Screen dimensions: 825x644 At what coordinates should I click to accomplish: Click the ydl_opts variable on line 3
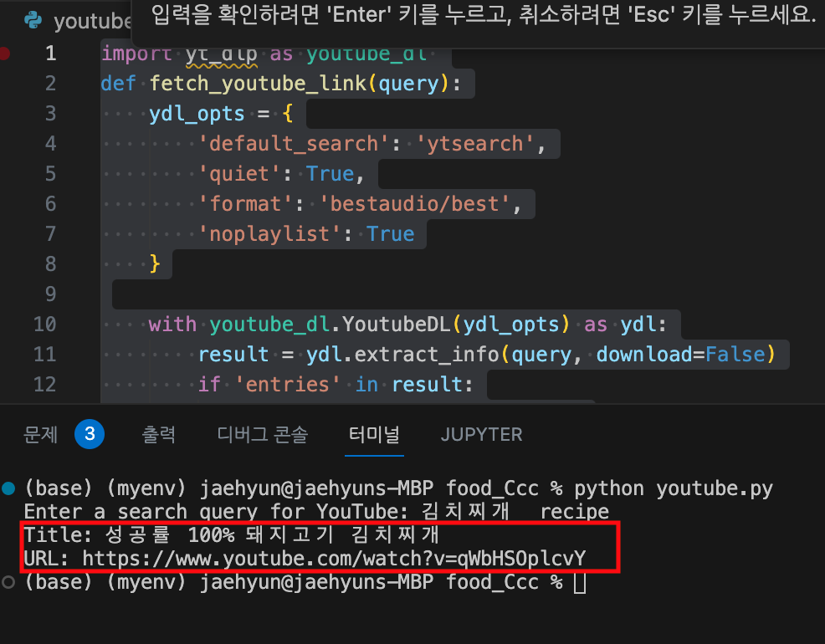(x=197, y=114)
